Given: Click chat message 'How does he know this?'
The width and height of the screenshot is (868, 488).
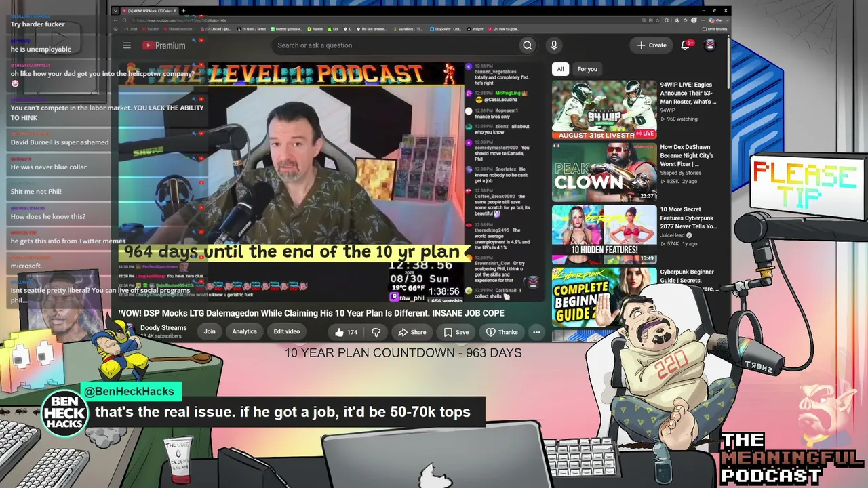Looking at the screenshot, I should click(x=48, y=217).
